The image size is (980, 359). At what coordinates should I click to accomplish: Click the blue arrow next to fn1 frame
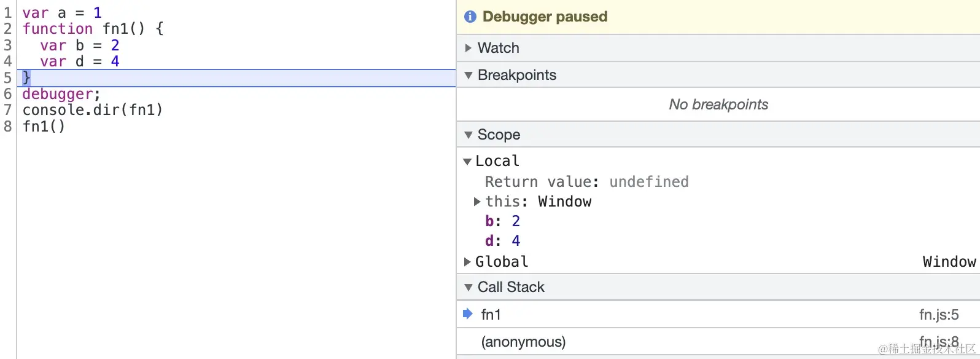tap(468, 314)
